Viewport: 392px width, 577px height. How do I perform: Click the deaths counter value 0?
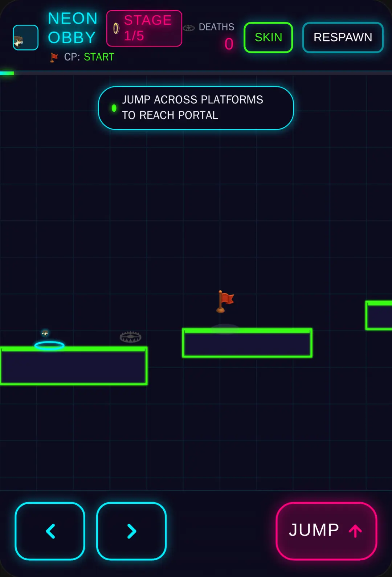tap(229, 44)
